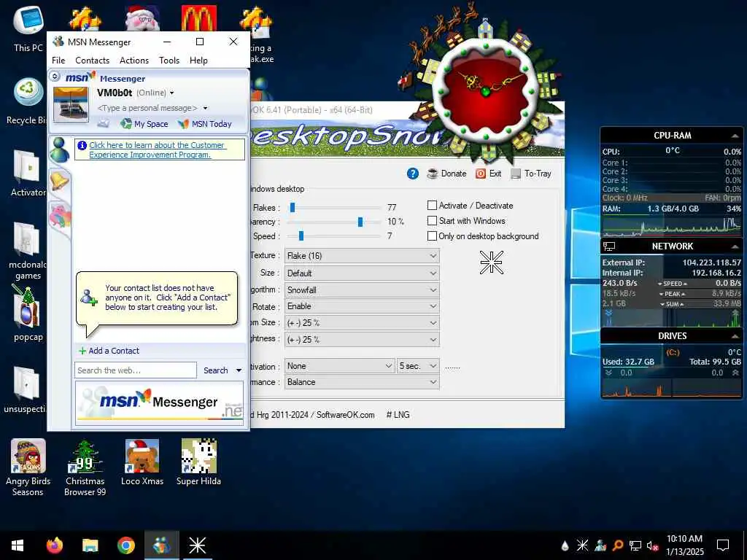Collapse the MSN Messenger header panel arrow
The image size is (747, 560).
point(55,76)
